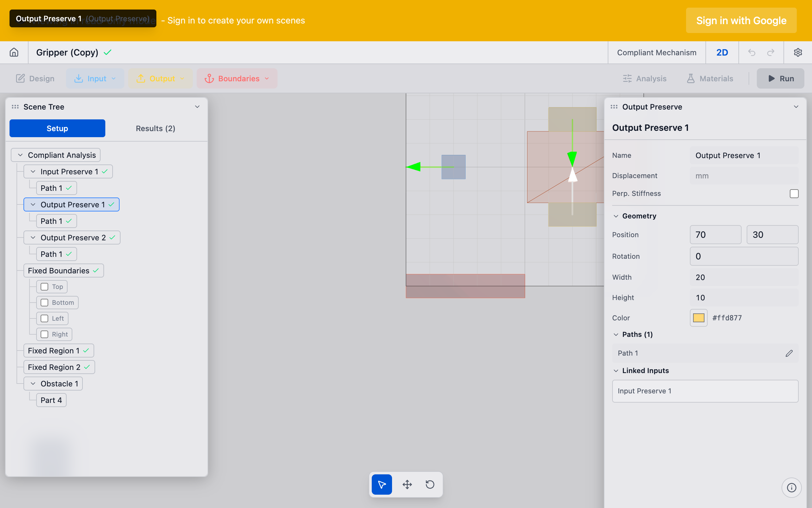The width and height of the screenshot is (812, 508).
Task: Edit Position Y value 30
Action: [x=772, y=235]
